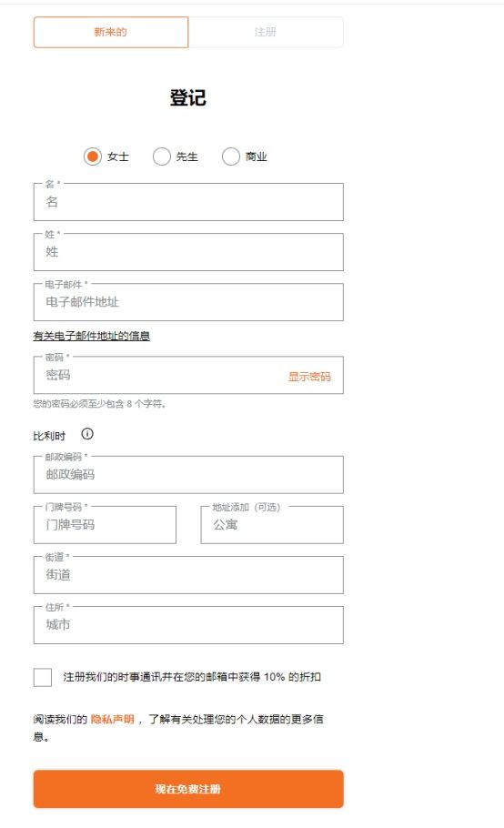Select the 女士 radio button

click(x=93, y=157)
